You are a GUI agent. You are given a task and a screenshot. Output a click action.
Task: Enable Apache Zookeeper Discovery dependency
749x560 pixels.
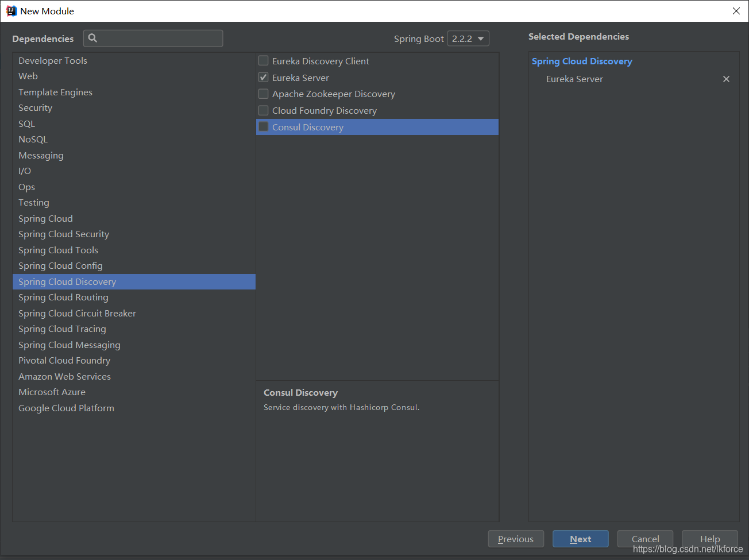[264, 94]
